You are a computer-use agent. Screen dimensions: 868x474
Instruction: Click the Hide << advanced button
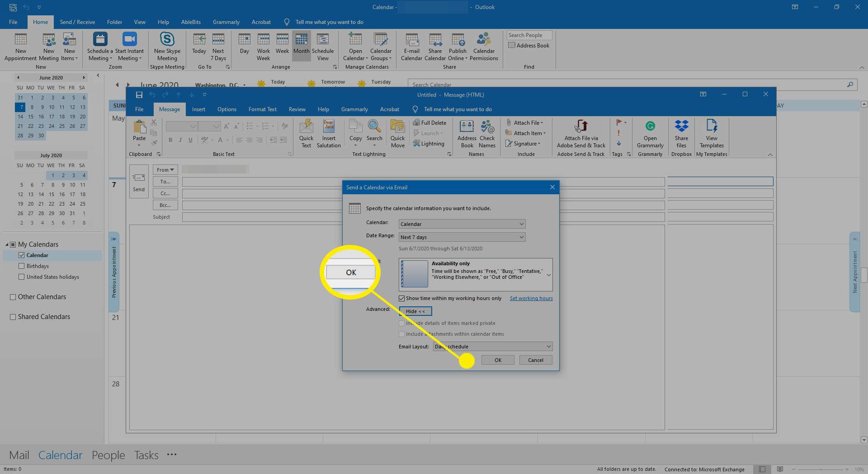pos(415,311)
